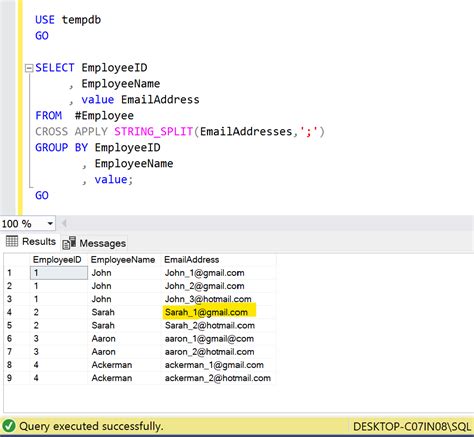The height and width of the screenshot is (437, 474).
Task: Switch to the Results tab
Action: (31, 241)
